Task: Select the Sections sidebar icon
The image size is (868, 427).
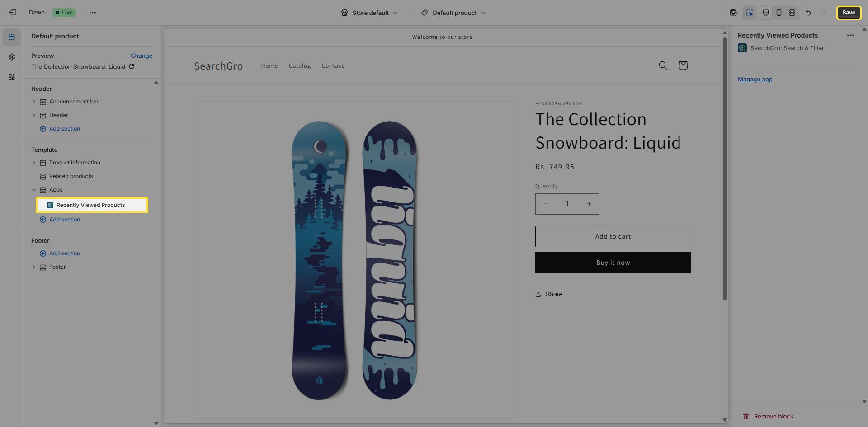Action: tap(12, 37)
